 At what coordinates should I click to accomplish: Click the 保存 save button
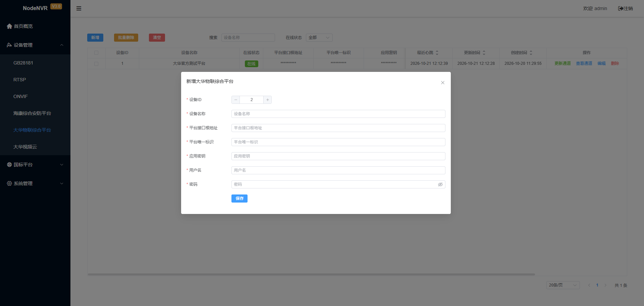[239, 199]
